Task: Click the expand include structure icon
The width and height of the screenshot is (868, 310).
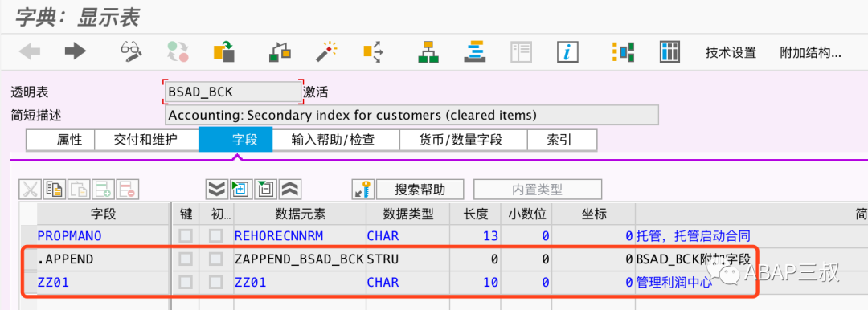Action: pyautogui.click(x=241, y=190)
